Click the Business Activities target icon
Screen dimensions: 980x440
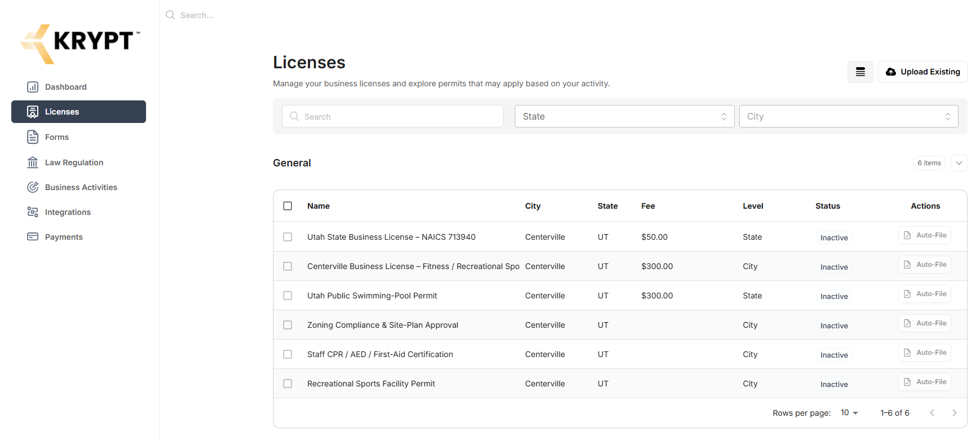click(x=33, y=187)
